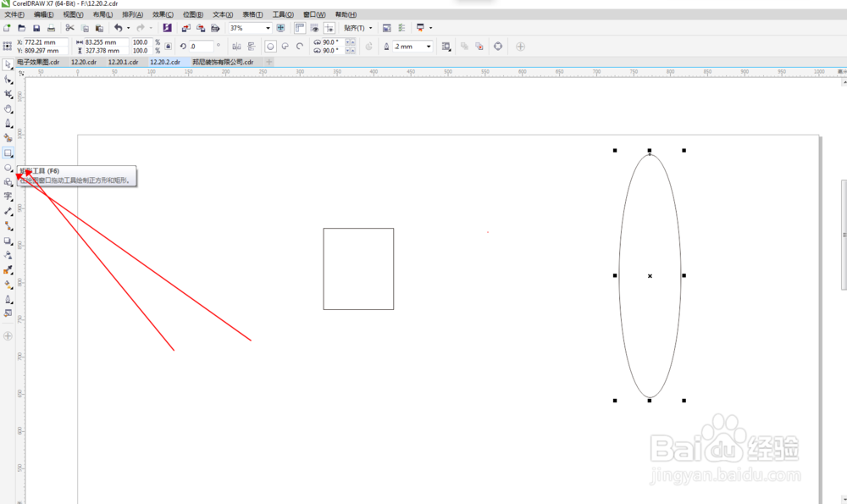
Task: Open the outline width dropdown
Action: [429, 47]
